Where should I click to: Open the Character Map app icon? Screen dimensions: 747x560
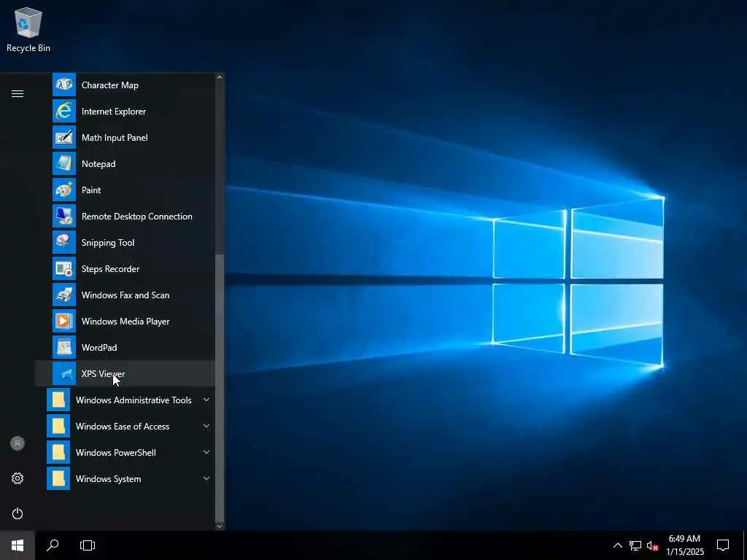click(x=64, y=85)
